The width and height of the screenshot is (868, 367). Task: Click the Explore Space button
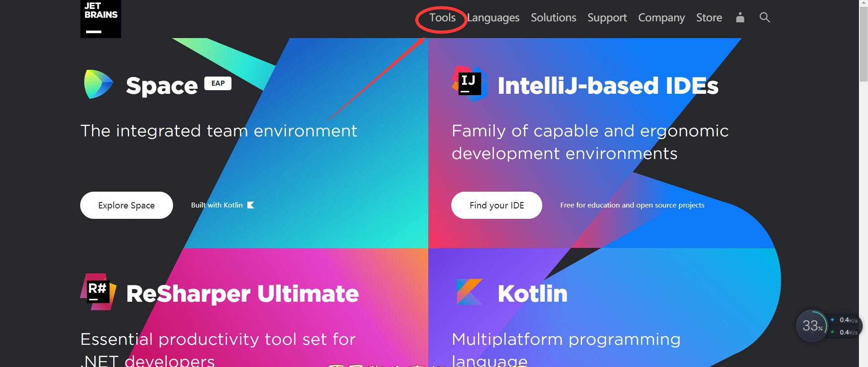(x=126, y=205)
